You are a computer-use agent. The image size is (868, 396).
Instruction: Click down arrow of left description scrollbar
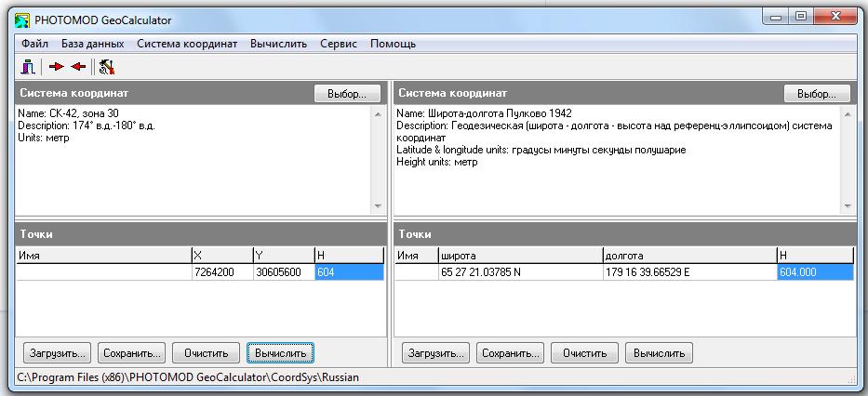click(x=378, y=205)
